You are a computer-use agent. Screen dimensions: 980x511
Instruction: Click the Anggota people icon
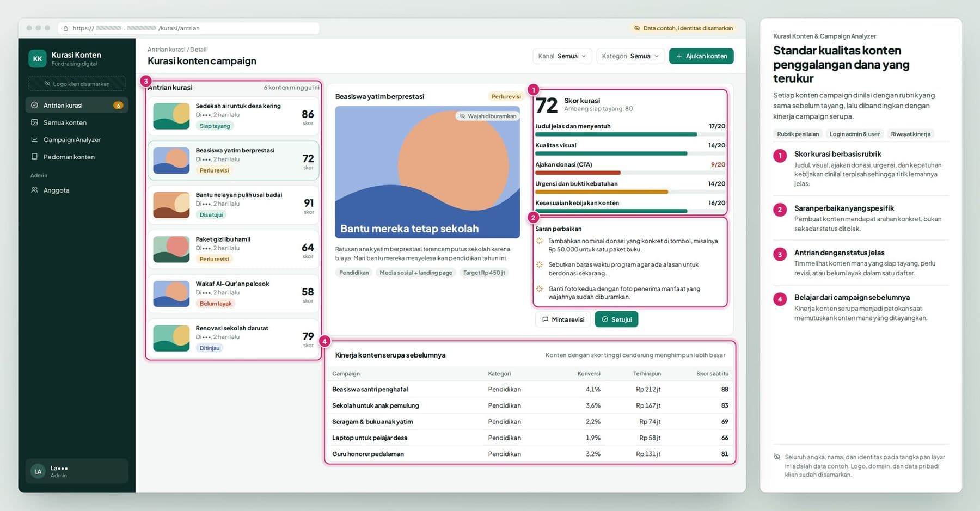click(x=35, y=190)
